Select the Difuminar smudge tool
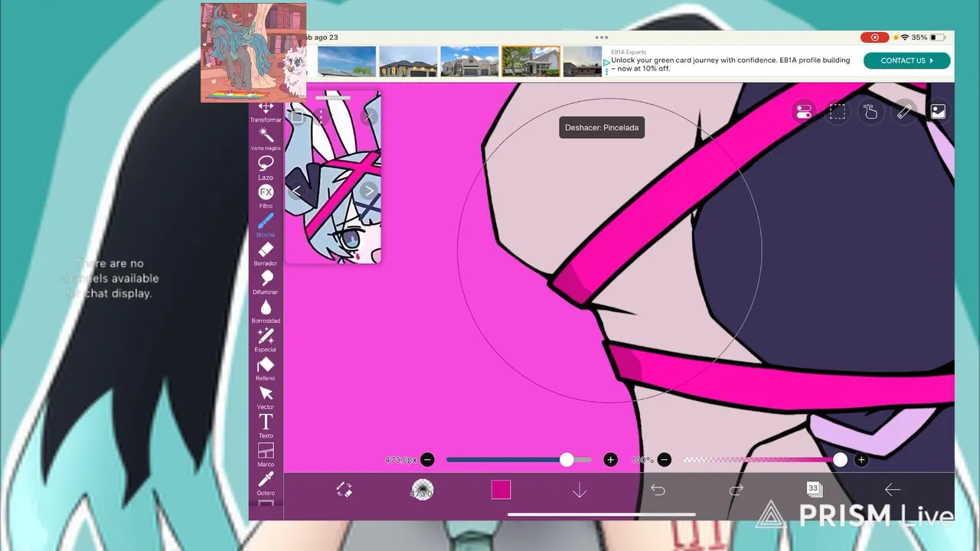 [x=266, y=282]
